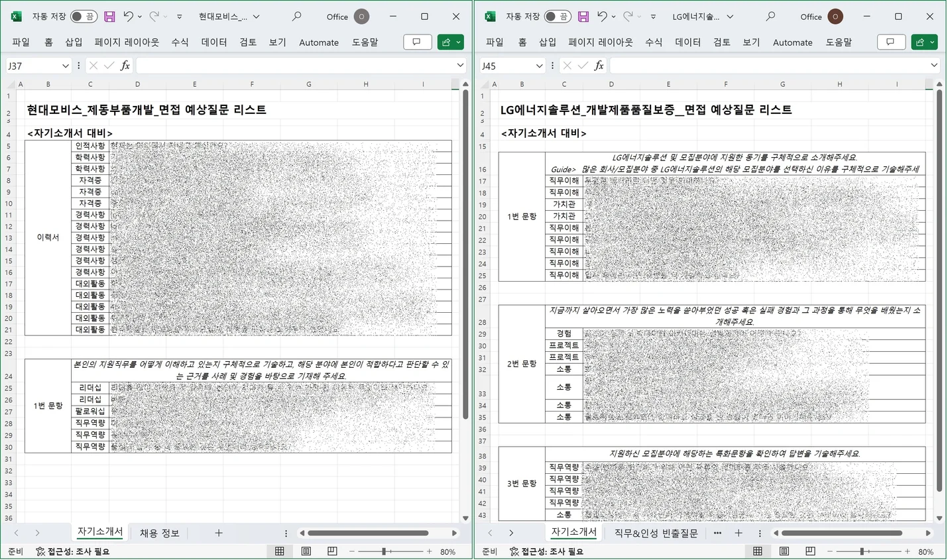Screen dimensions: 948x560
Task: Zoom out with minus button in LG에너지솔루션 window
Action: [x=829, y=551]
